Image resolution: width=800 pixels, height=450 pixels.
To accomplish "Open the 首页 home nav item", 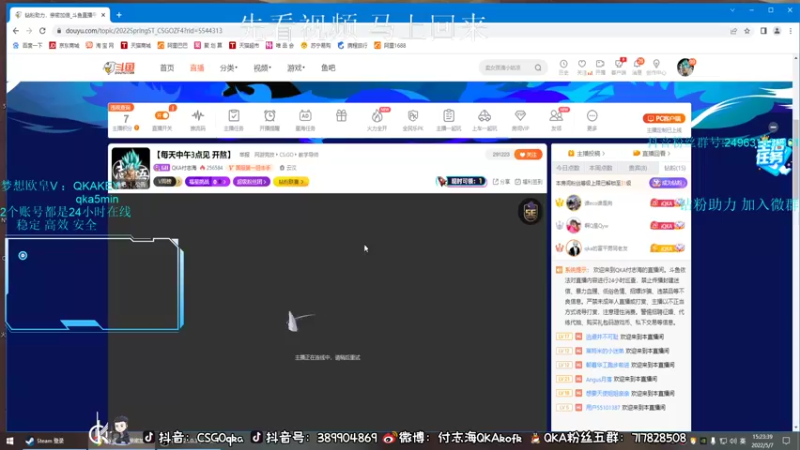I will [x=167, y=68].
